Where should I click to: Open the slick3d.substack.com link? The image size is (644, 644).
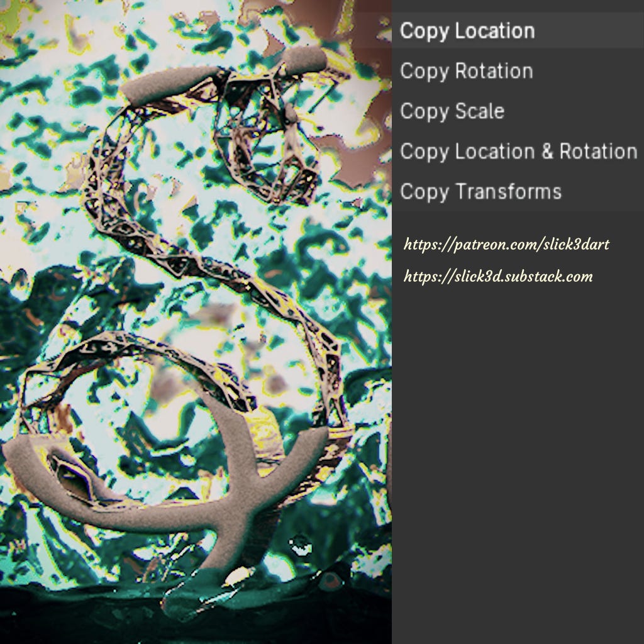pyautogui.click(x=498, y=277)
